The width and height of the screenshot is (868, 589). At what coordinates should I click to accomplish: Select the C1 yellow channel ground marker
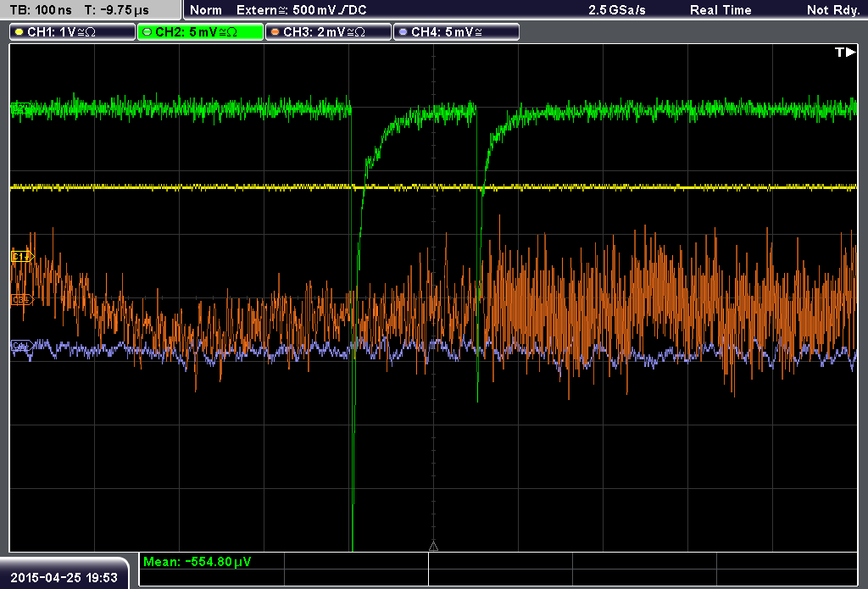(x=23, y=256)
